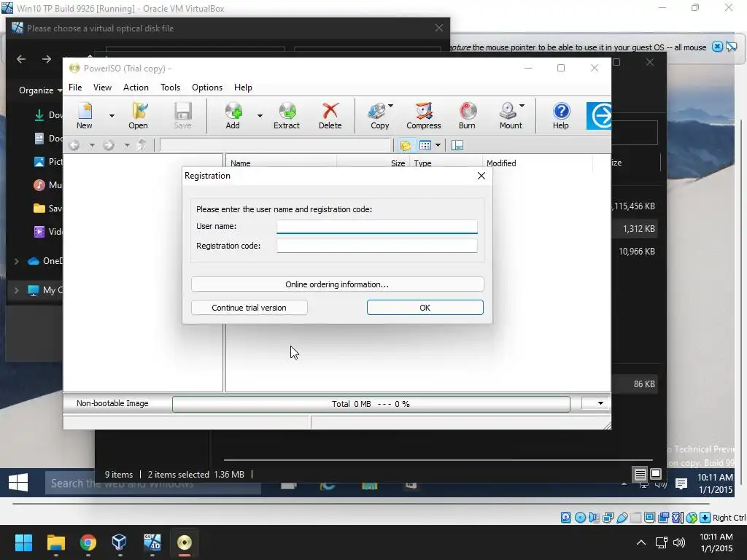Click the guest Windows Start button
The image size is (747, 560).
pyautogui.click(x=18, y=483)
